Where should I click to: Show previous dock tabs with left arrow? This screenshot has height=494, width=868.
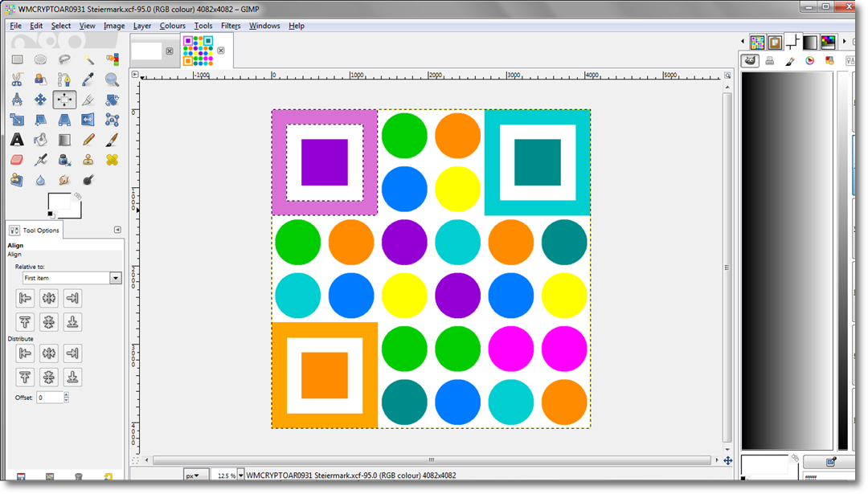point(743,42)
